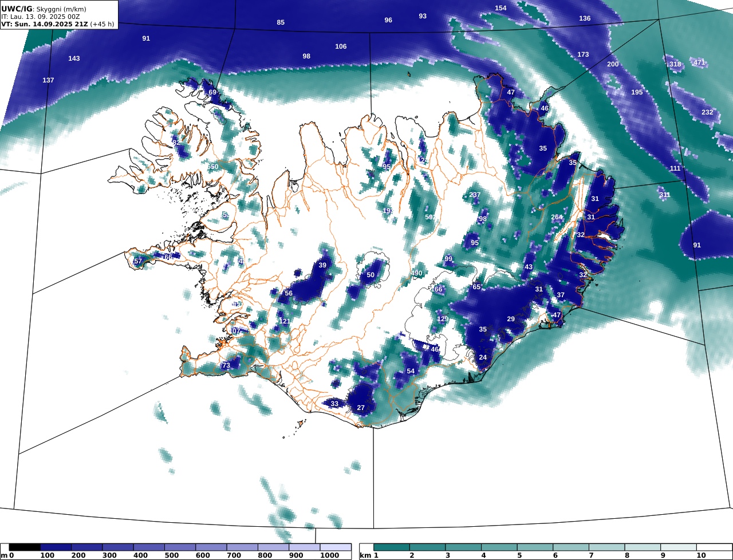The width and height of the screenshot is (733, 560).
Task: Click the visibility value 111 in the eastern band
Action: [675, 168]
